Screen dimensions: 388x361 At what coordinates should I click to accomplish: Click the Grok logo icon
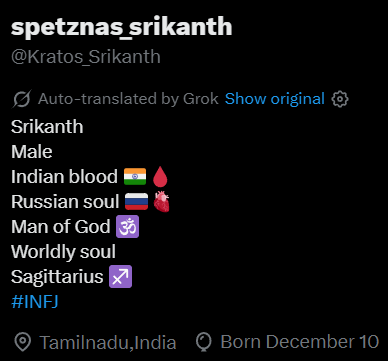pos(22,99)
